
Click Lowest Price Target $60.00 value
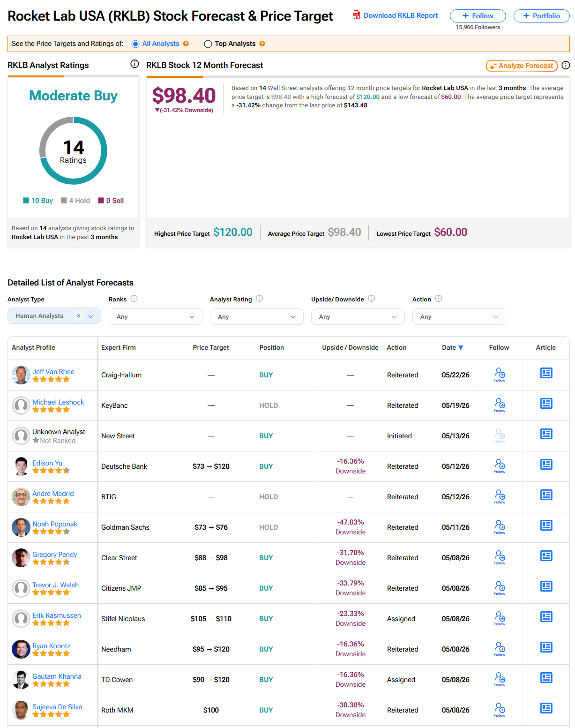point(451,232)
